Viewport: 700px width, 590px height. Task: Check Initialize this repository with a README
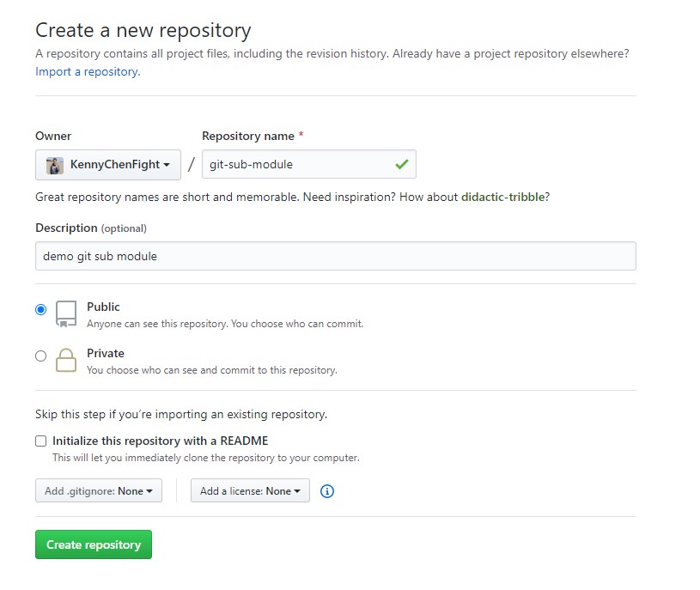click(40, 441)
